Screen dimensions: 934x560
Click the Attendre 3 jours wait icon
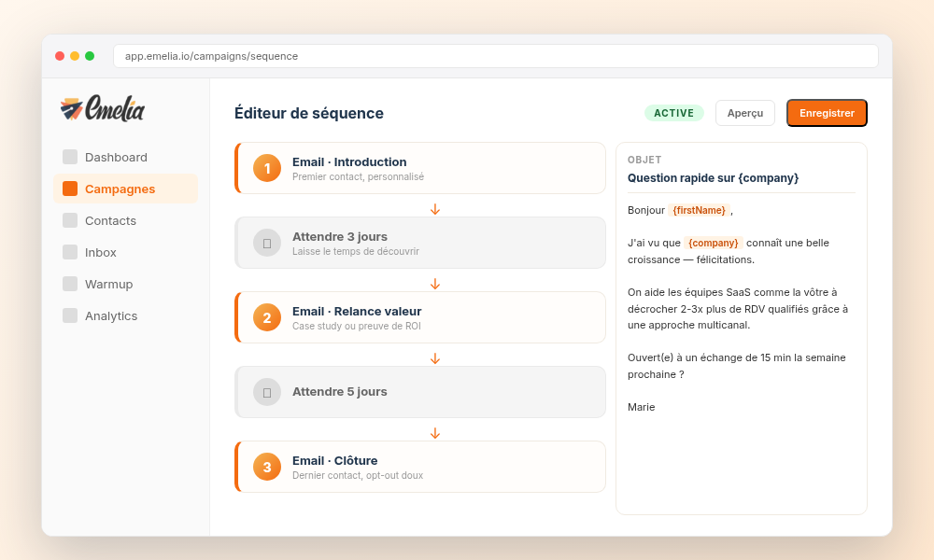point(267,243)
